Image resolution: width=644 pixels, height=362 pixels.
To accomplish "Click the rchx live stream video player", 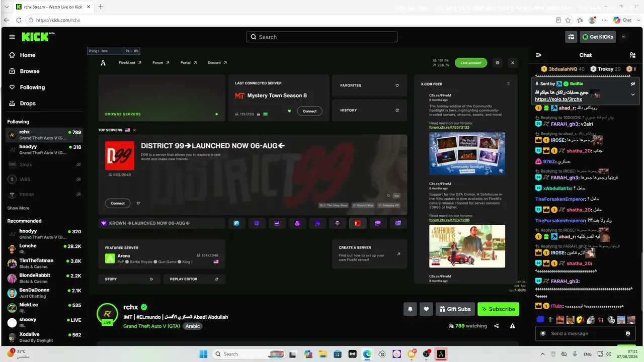I will tap(307, 170).
